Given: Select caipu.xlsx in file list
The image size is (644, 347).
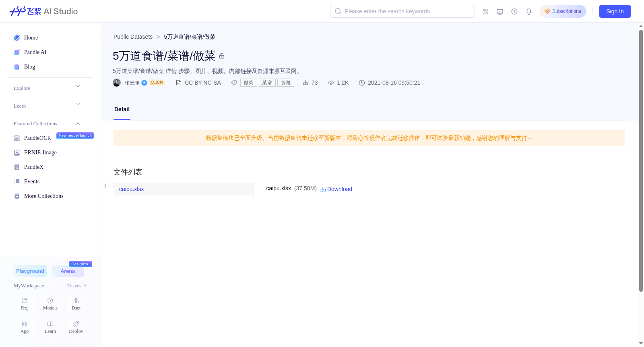Looking at the screenshot, I should click(x=184, y=189).
